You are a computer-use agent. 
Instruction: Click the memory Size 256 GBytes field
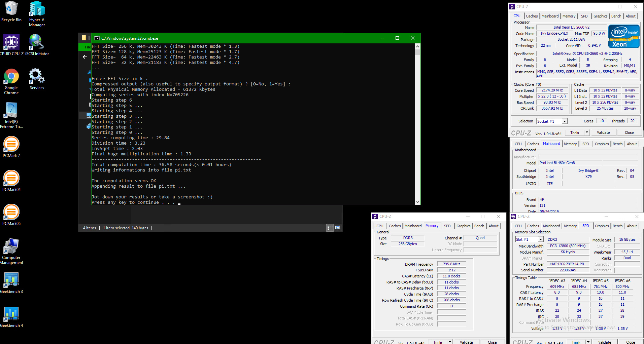point(408,244)
